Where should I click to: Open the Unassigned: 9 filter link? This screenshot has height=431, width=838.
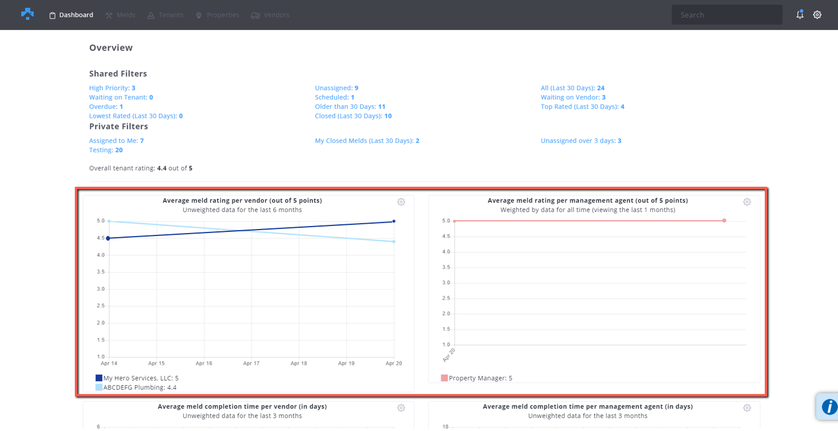point(337,88)
